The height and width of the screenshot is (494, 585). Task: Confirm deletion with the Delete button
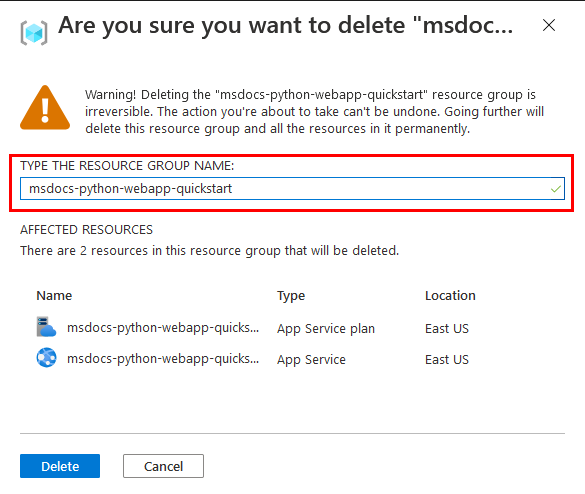point(60,466)
